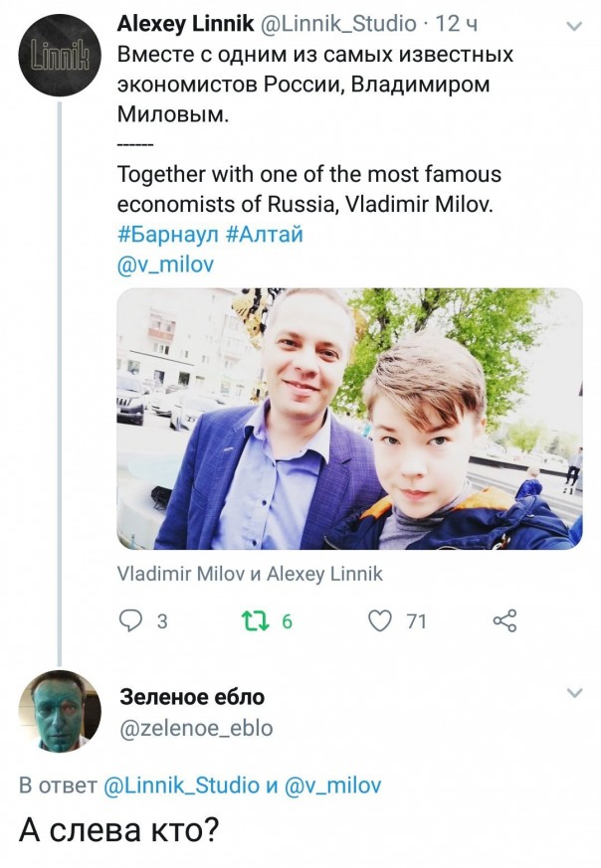Open the green-faced reply avatar
The width and height of the screenshot is (601, 868).
pos(60,711)
